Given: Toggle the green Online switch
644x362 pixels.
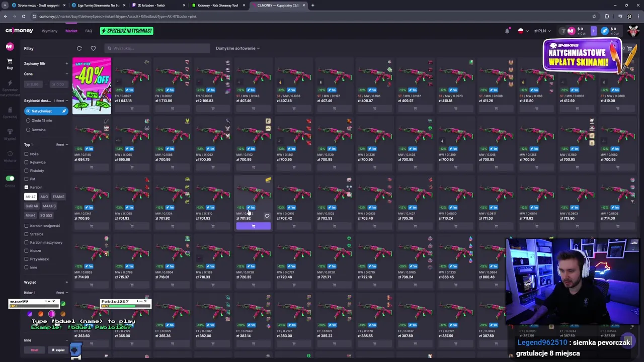Looking at the screenshot, I should click(x=10, y=178).
